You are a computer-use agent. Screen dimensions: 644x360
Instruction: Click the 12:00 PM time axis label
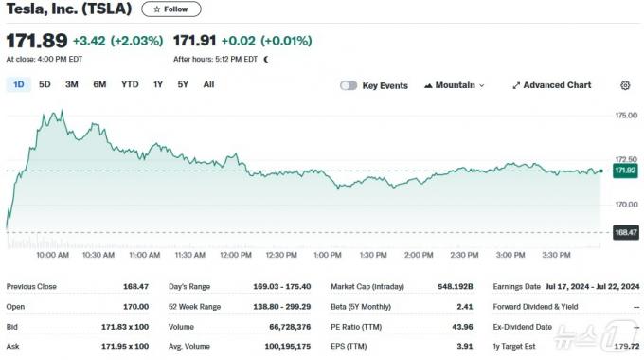point(235,255)
